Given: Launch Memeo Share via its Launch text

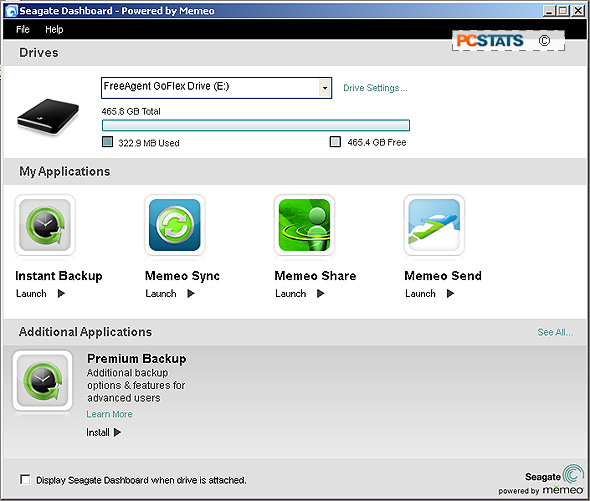Looking at the screenshot, I should [x=290, y=294].
